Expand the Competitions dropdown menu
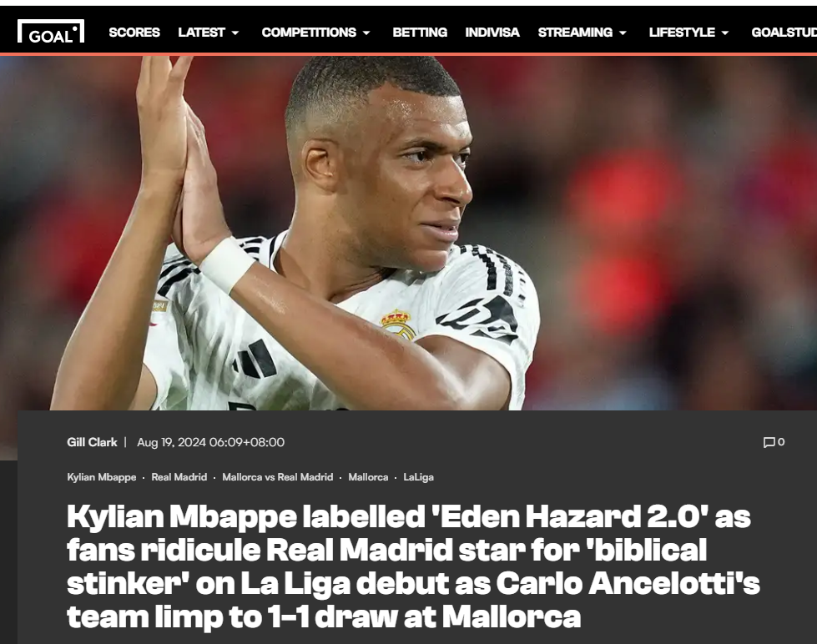 coord(315,33)
